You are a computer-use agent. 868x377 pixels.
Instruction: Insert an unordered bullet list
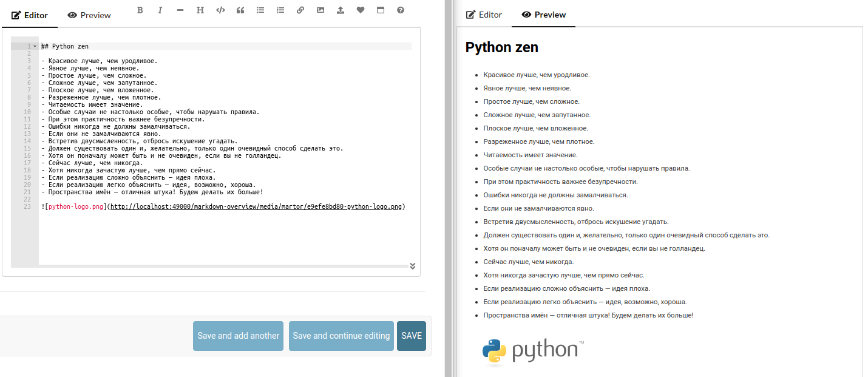click(260, 10)
